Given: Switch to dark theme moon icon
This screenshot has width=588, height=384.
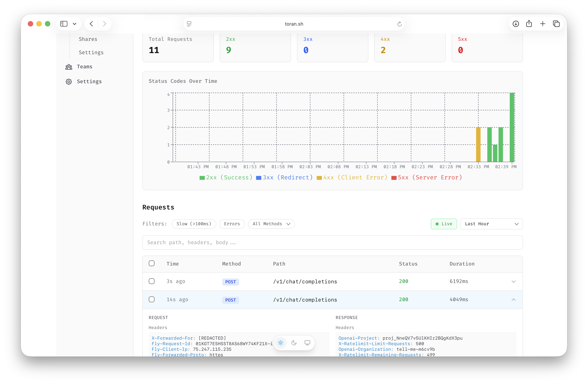Looking at the screenshot, I should 294,343.
